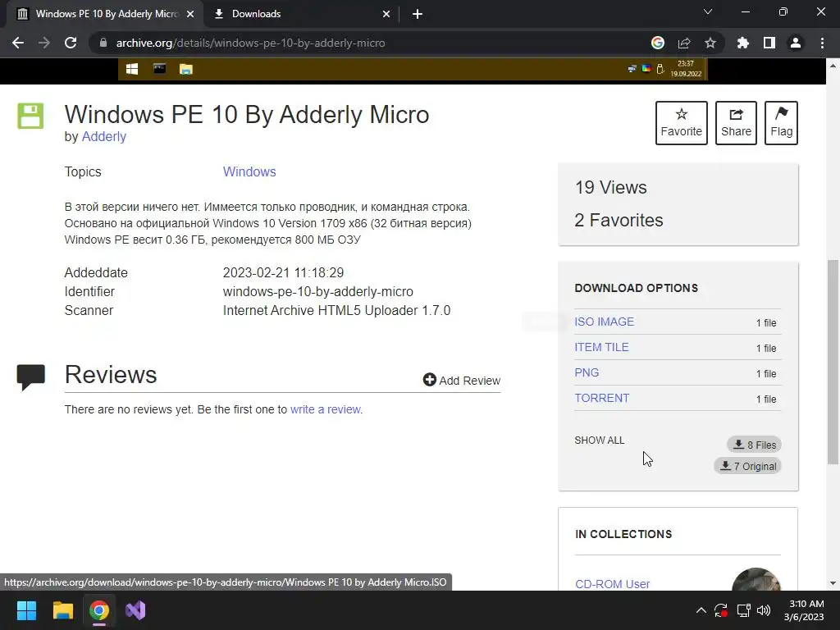
Task: Click the collection thumbnail image
Action: point(756,580)
